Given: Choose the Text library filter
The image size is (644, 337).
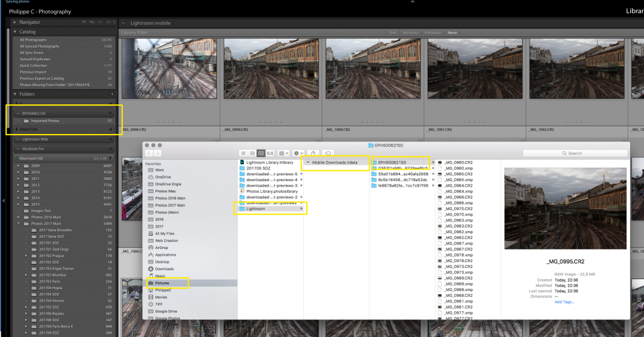Looking at the screenshot, I should (x=392, y=33).
